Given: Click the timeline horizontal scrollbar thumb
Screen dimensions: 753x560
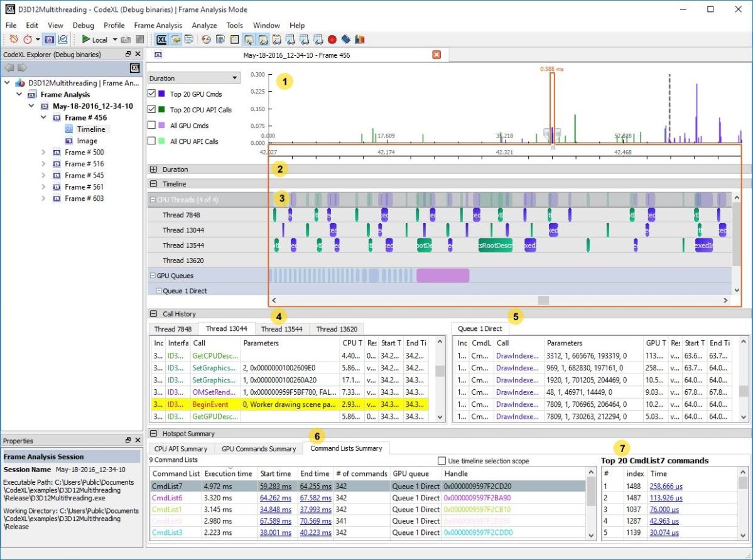Looking at the screenshot, I should [543, 300].
